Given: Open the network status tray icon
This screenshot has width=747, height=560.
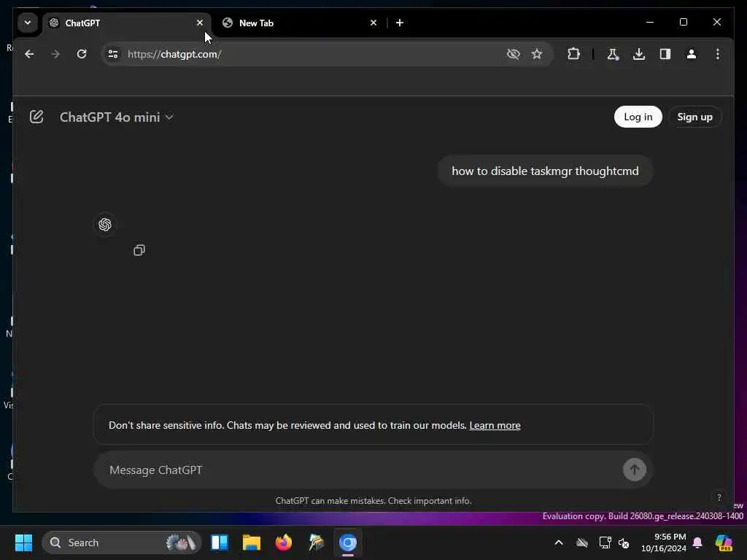Looking at the screenshot, I should (x=605, y=542).
